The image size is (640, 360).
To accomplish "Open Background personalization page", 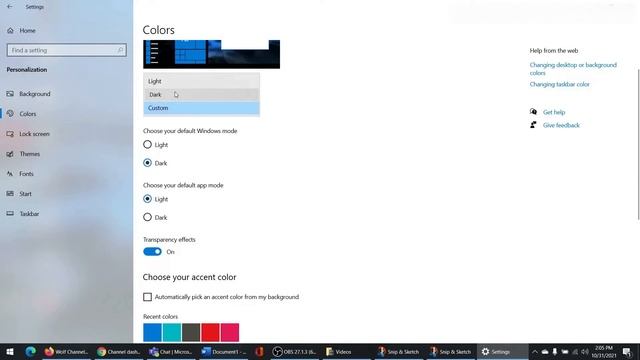I will pos(29,94).
